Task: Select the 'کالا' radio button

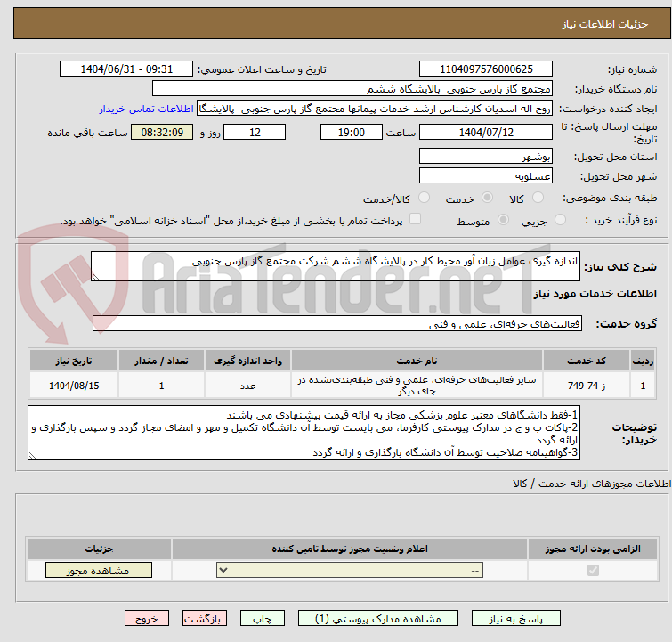Action: [x=538, y=198]
